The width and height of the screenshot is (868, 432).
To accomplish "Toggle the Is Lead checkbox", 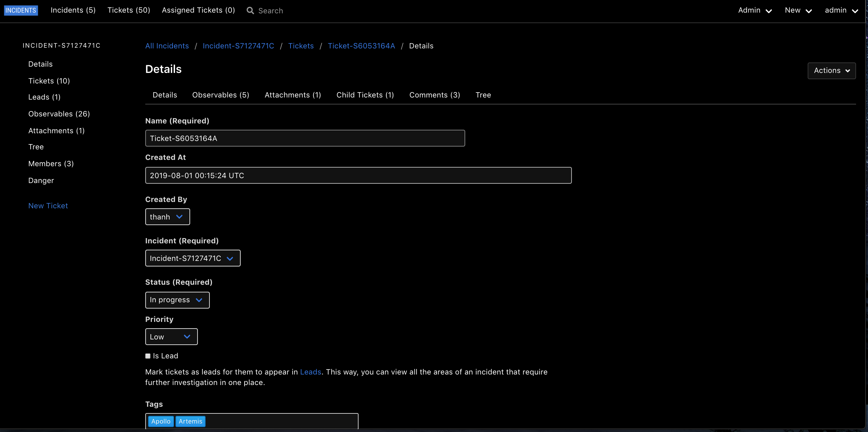I will (148, 356).
